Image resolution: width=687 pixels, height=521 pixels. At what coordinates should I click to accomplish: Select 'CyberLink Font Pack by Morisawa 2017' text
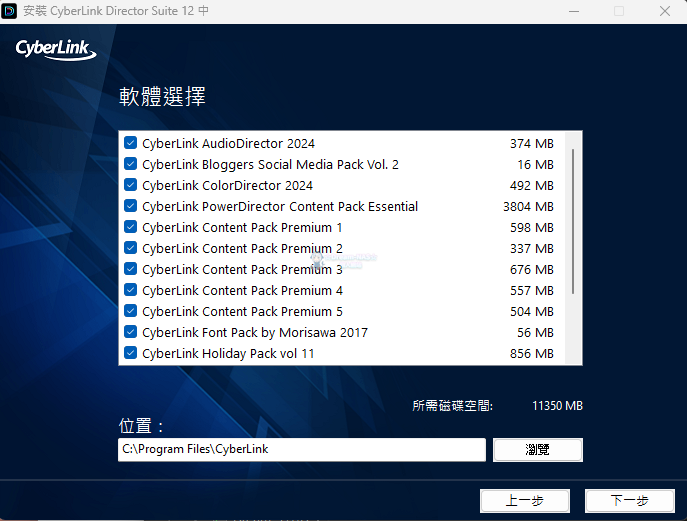pyautogui.click(x=255, y=333)
